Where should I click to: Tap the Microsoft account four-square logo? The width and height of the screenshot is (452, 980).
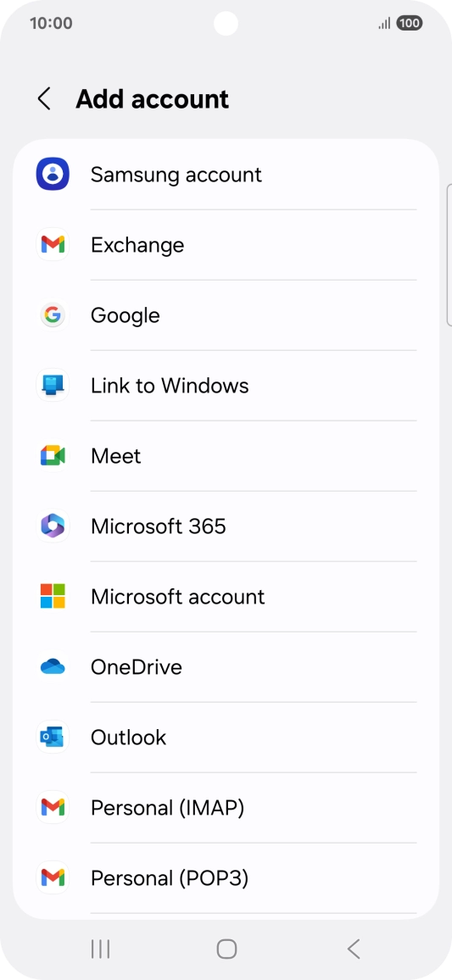click(53, 596)
